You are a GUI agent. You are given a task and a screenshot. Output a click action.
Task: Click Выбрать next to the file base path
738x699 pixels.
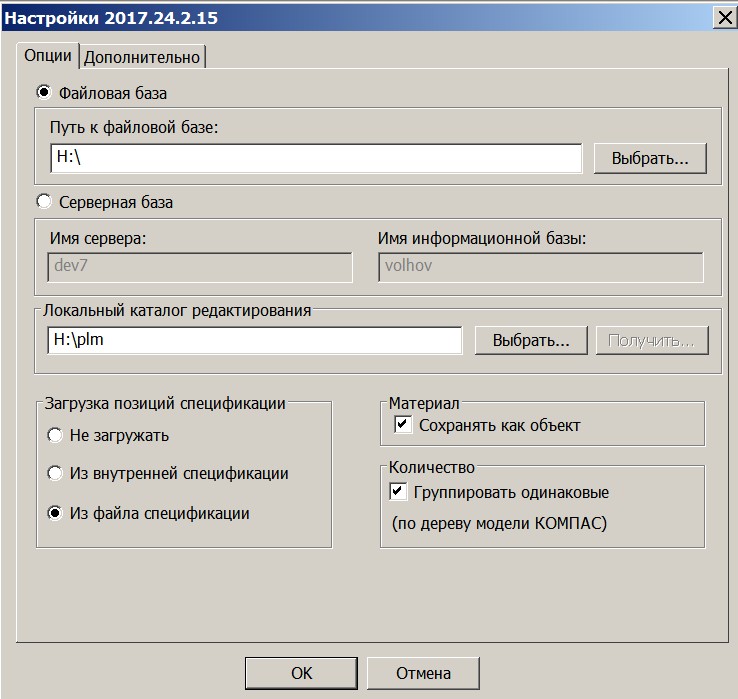[650, 158]
